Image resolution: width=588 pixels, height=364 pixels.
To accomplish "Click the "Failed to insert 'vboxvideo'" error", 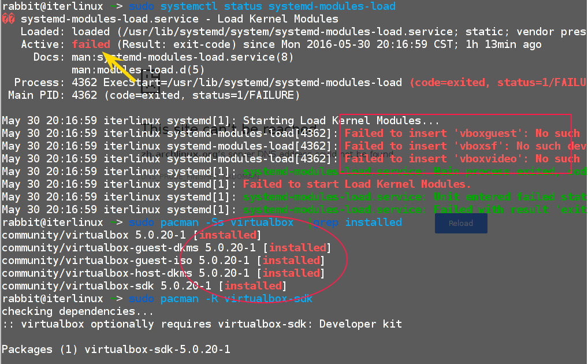I will point(431,159).
